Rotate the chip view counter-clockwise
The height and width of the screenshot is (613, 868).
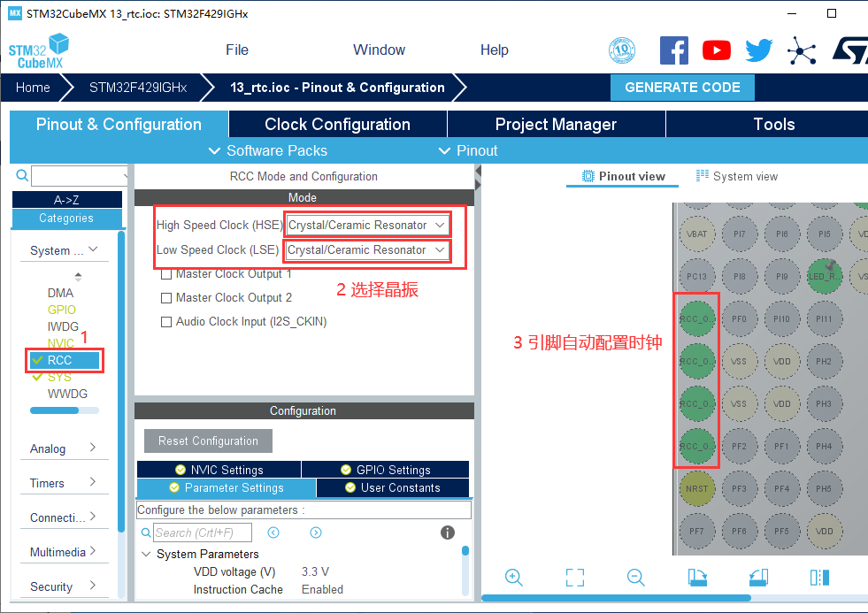pyautogui.click(x=758, y=578)
